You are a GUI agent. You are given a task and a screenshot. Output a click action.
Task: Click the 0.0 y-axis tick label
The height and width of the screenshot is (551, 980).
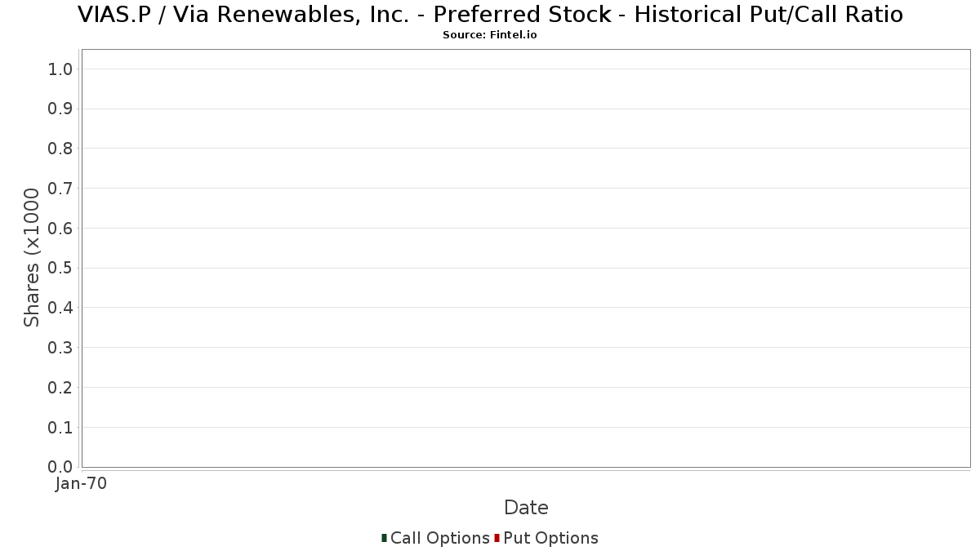pyautogui.click(x=61, y=467)
